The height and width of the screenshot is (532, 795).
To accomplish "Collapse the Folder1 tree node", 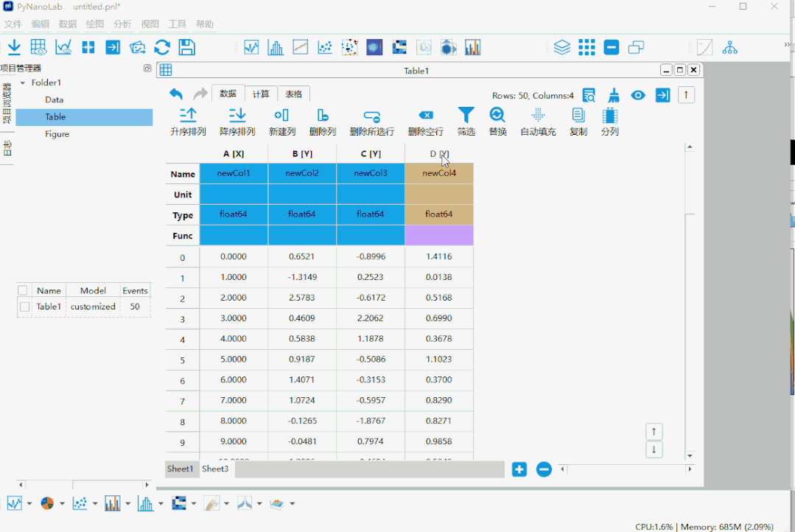I will pos(22,83).
